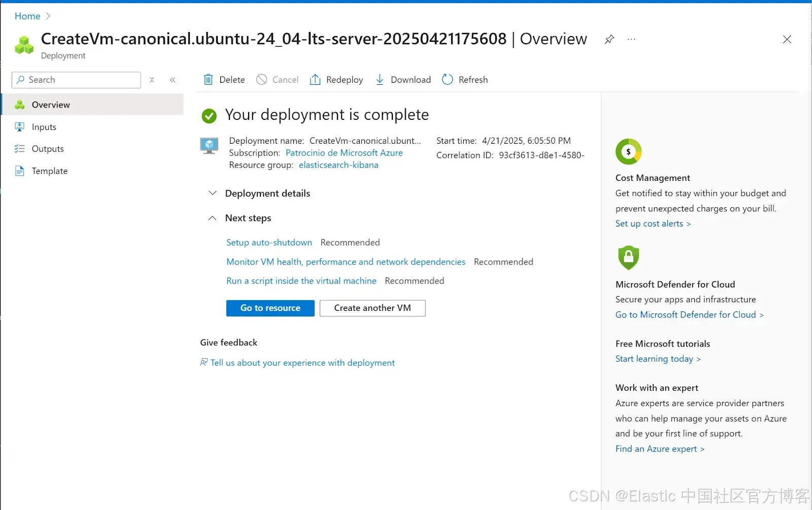
Task: Open the elasticsearch-kibana resource group link
Action: (339, 165)
